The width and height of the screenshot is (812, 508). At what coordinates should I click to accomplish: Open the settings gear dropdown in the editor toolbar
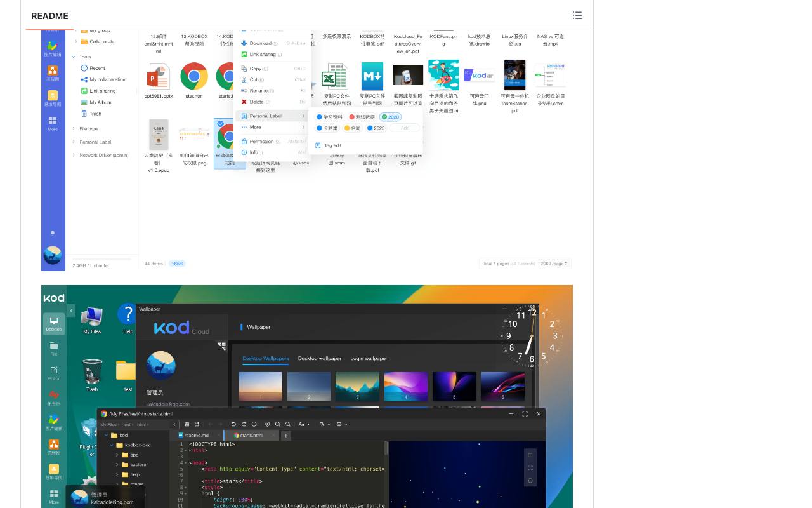pos(341,424)
